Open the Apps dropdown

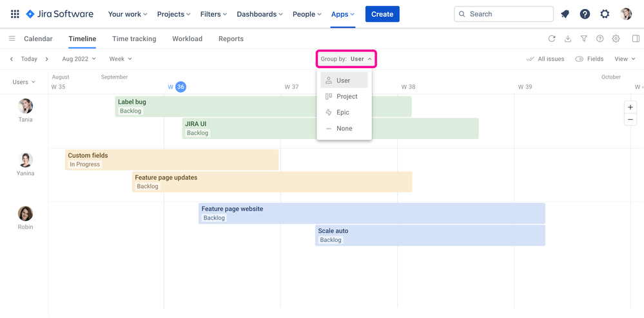[343, 14]
